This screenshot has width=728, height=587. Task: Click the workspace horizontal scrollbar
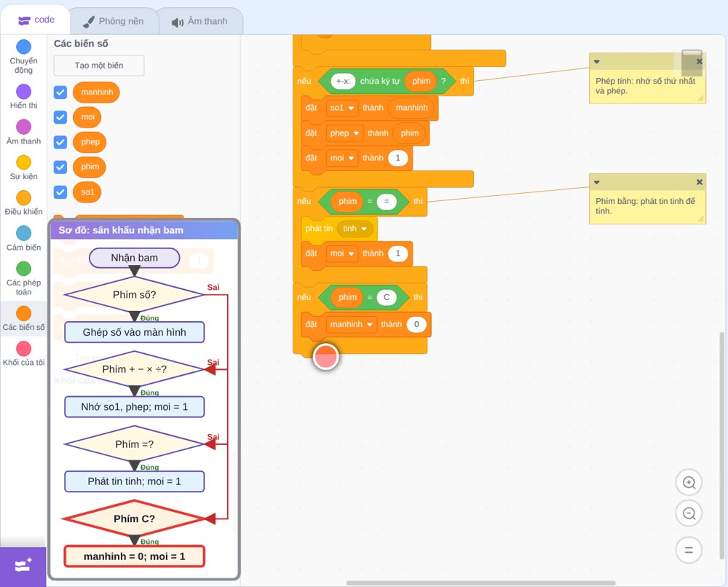coord(481,583)
